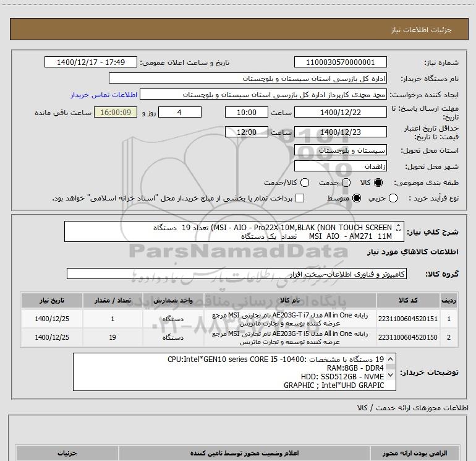This screenshot has width=476, height=461.
Task: Select the خدمت radio button
Action: (x=346, y=183)
